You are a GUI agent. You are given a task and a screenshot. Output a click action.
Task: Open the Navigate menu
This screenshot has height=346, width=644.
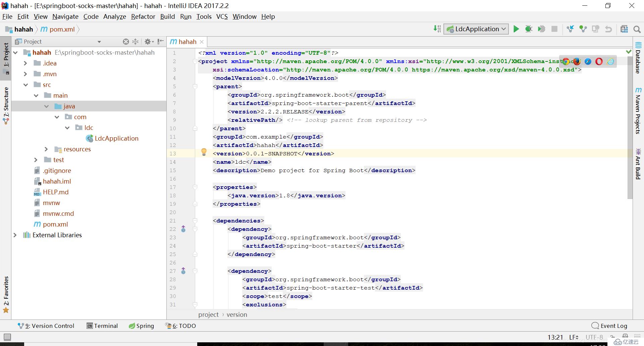pyautogui.click(x=65, y=16)
